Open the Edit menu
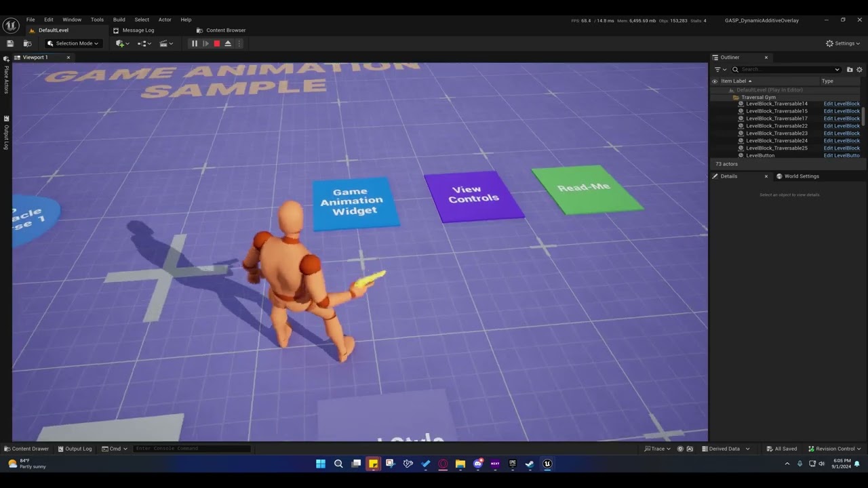This screenshot has width=868, height=488. coord(49,20)
